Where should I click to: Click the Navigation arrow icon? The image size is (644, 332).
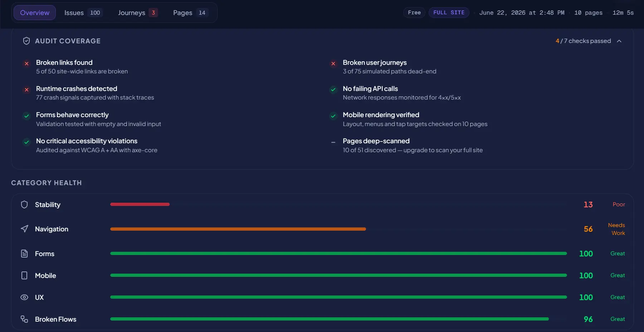(24, 229)
